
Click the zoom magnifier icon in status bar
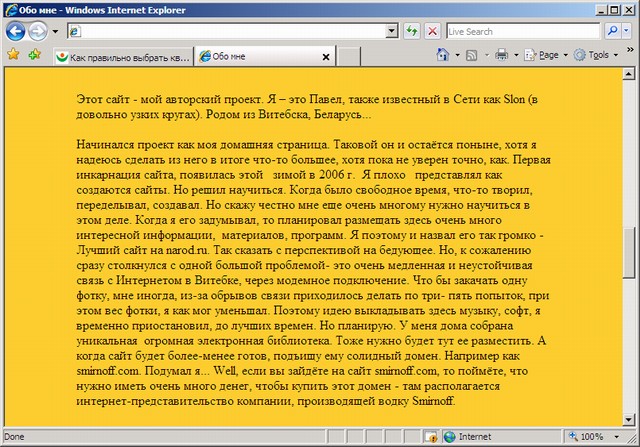tap(573, 436)
